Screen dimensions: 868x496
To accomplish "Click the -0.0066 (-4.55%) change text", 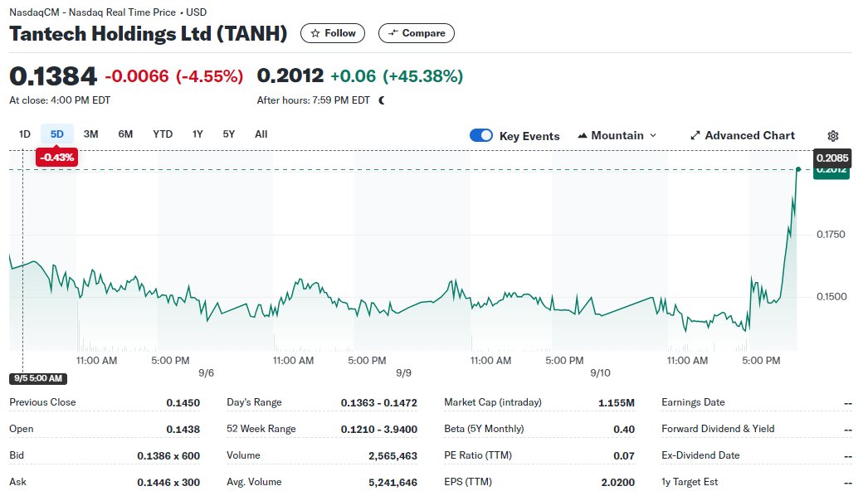I will pyautogui.click(x=173, y=76).
